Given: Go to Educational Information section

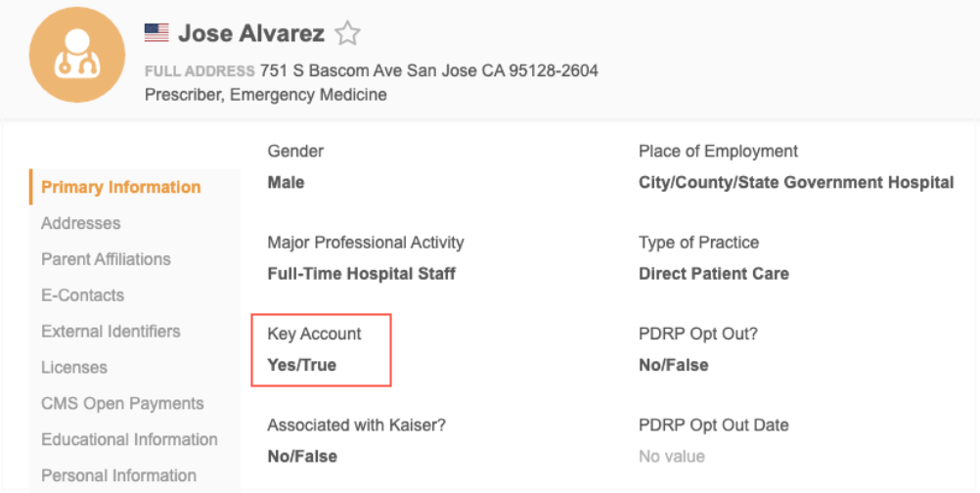Looking at the screenshot, I should pos(129,440).
